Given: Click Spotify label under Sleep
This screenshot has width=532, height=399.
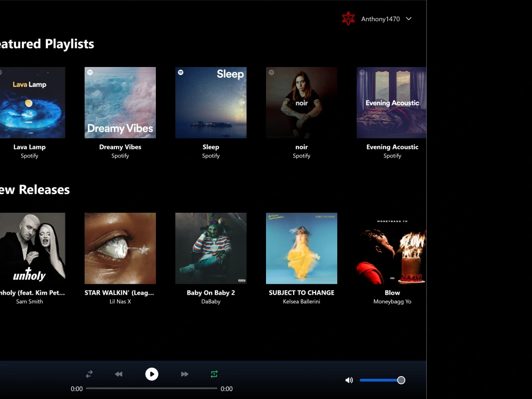Looking at the screenshot, I should (211, 156).
